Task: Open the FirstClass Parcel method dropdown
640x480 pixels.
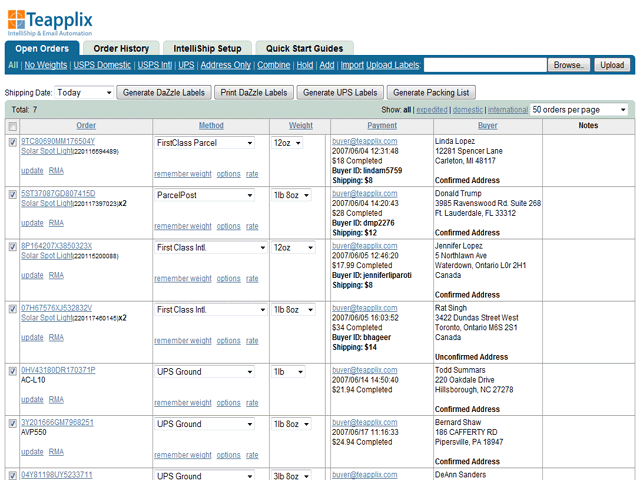Action: (x=205, y=143)
